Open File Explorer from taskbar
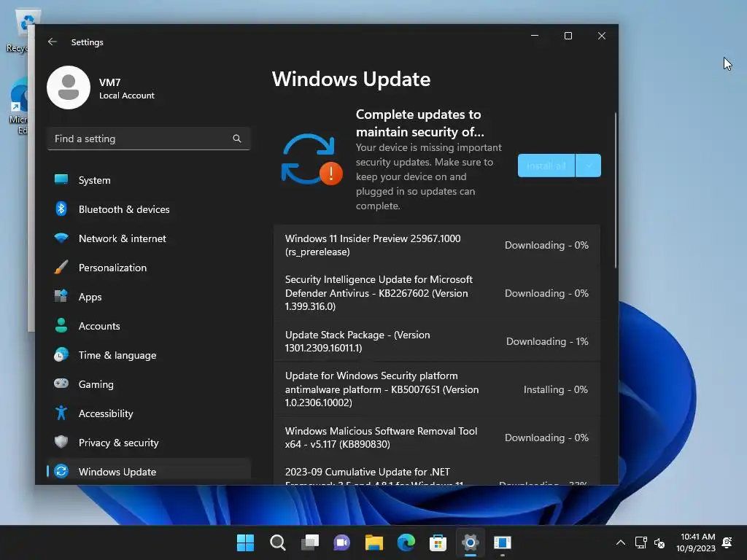This screenshot has height=560, width=747. [374, 542]
